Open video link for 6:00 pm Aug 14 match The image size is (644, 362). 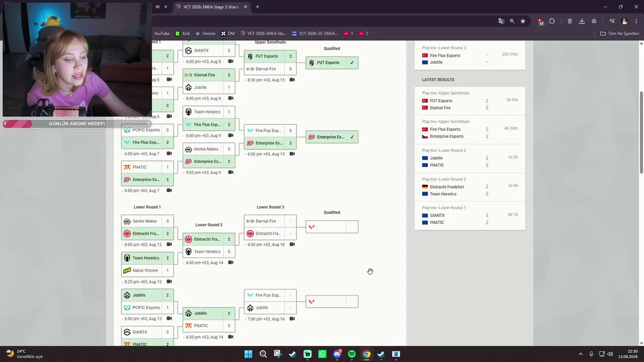[231, 262]
